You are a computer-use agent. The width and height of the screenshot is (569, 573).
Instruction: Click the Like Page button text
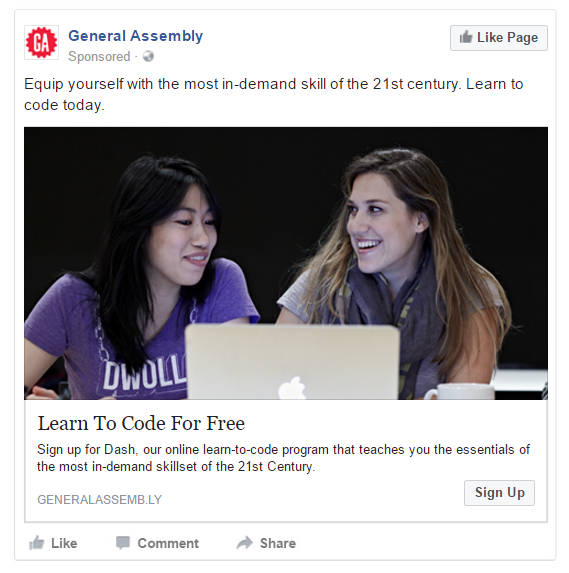click(507, 37)
